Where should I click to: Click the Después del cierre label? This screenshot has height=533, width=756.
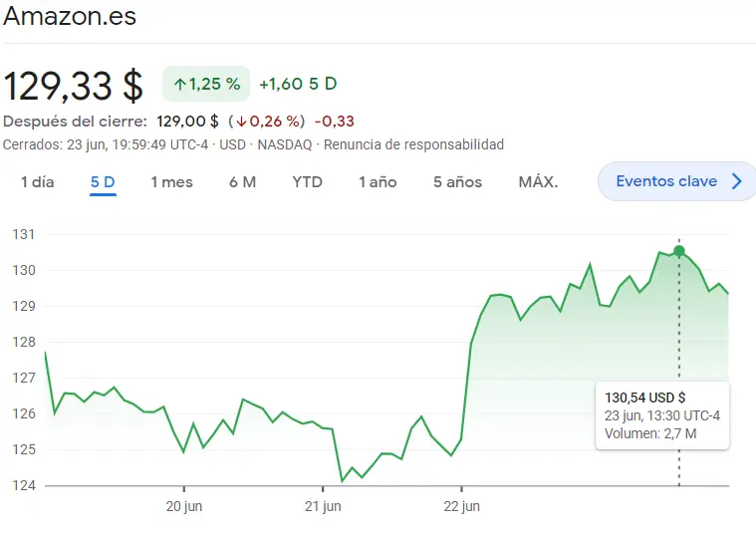76,122
